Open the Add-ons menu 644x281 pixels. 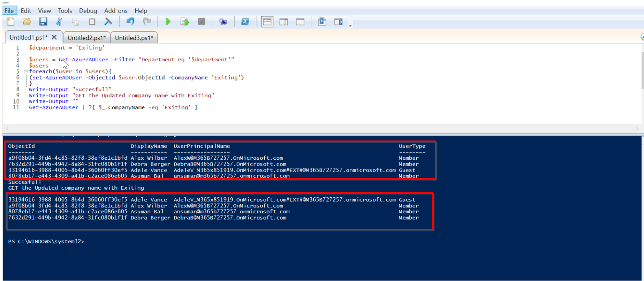pos(116,11)
